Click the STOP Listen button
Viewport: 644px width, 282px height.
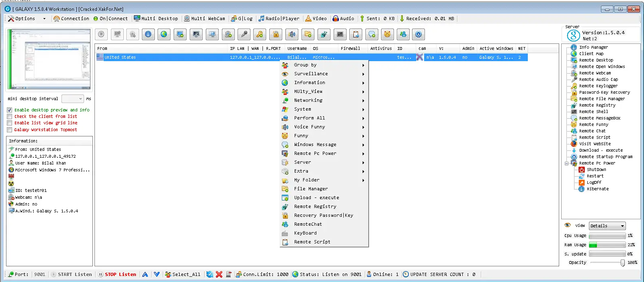[117, 274]
